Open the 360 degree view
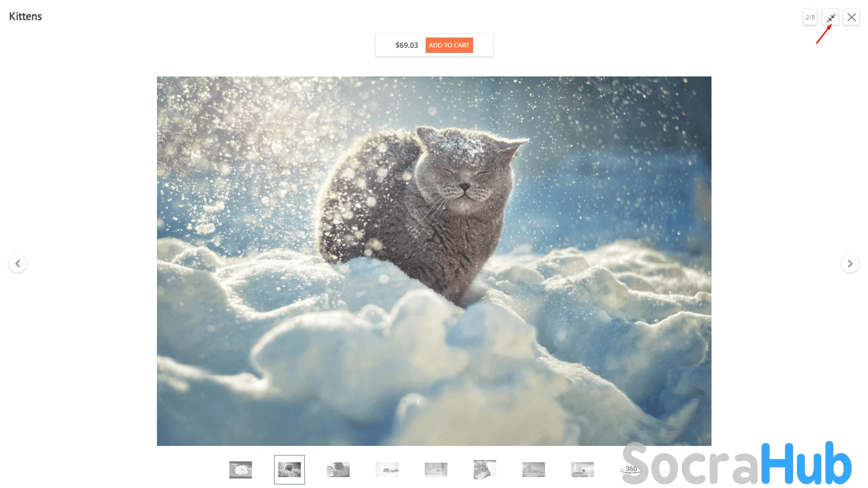The image size is (868, 488). tap(631, 469)
